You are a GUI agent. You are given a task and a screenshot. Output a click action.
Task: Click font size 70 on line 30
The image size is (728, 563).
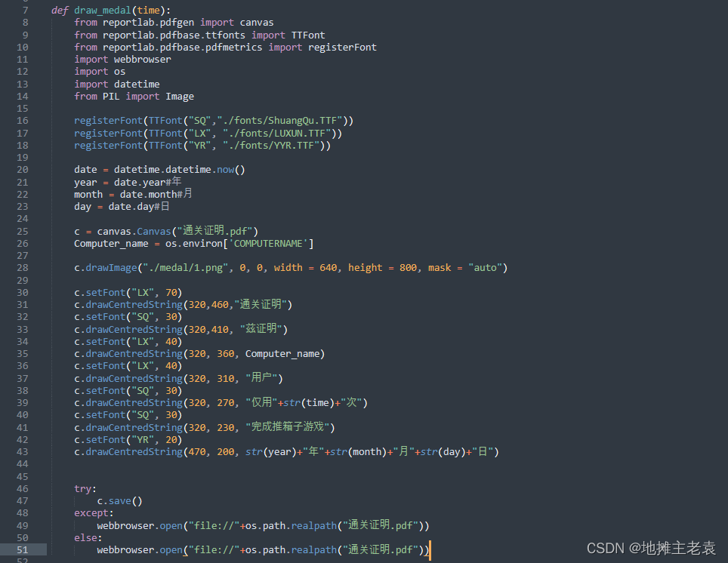[171, 293]
